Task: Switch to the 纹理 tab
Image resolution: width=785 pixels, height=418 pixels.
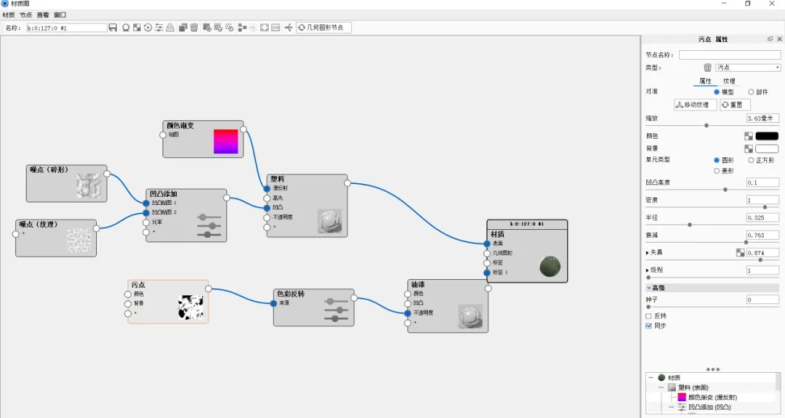Action: pyautogui.click(x=729, y=80)
